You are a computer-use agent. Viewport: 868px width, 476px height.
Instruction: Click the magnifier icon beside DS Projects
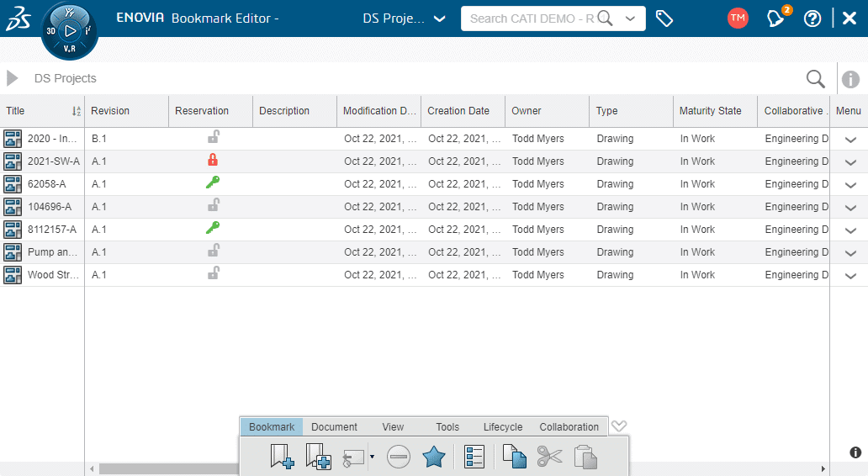tap(815, 78)
